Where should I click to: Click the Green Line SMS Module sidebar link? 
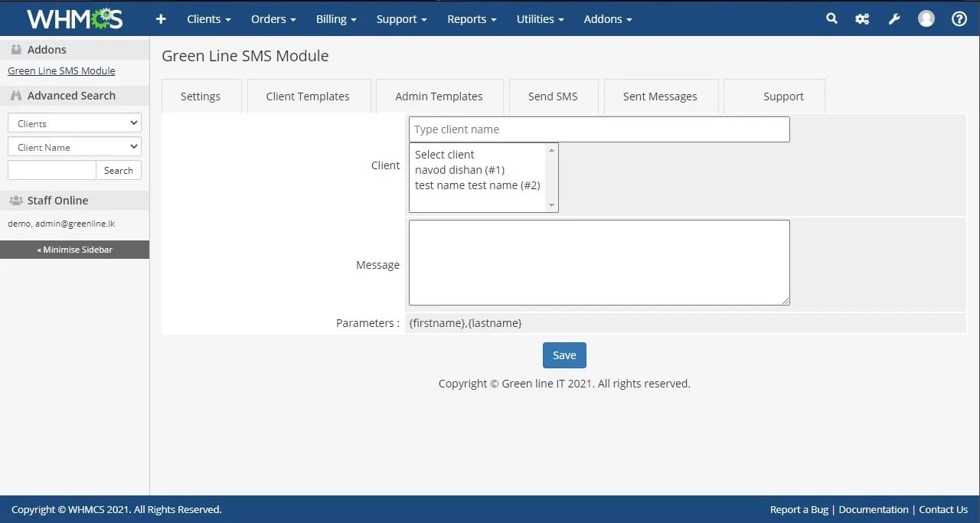(61, 71)
